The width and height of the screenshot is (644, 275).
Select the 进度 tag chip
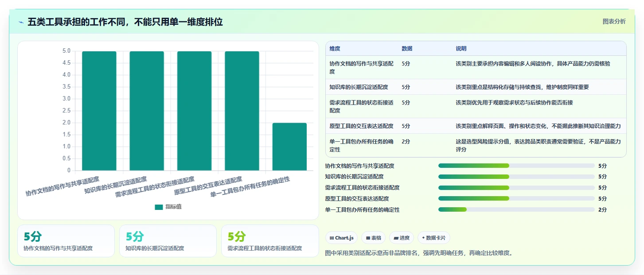(402, 238)
